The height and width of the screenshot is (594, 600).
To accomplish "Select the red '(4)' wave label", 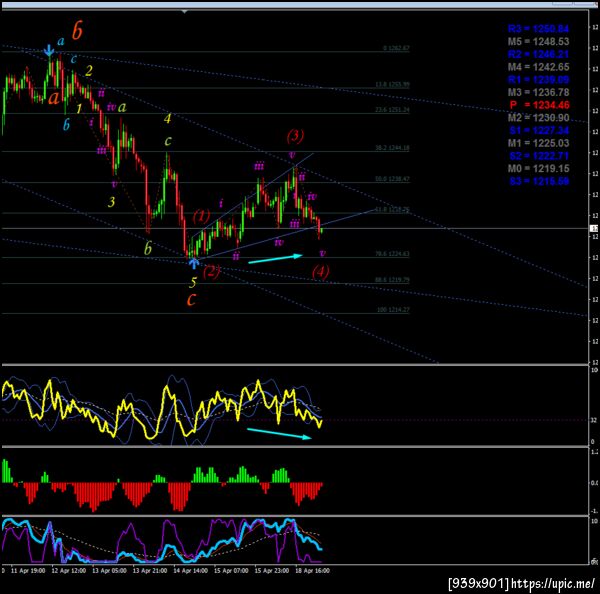I will click(x=320, y=272).
